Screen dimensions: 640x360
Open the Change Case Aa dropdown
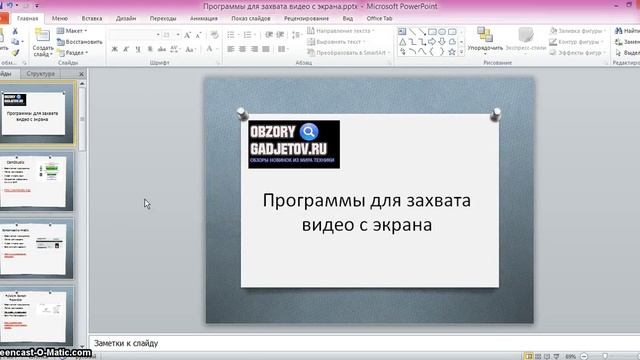pos(190,49)
